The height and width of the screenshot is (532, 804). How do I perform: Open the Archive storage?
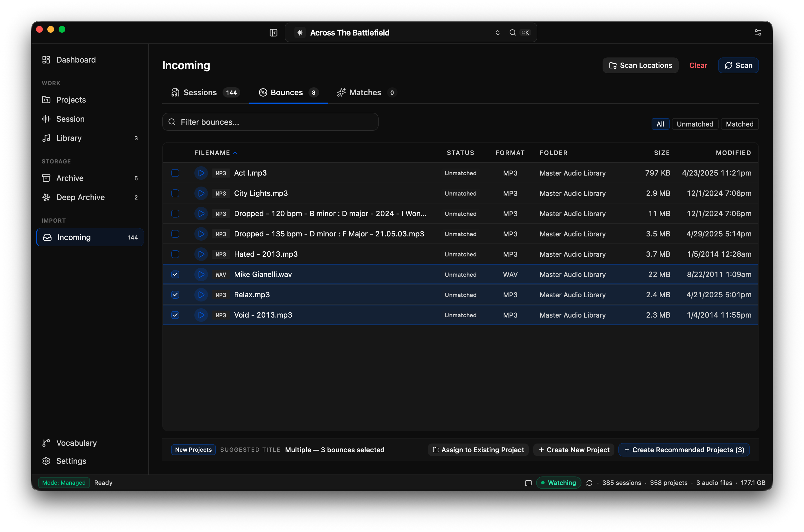tap(90, 178)
